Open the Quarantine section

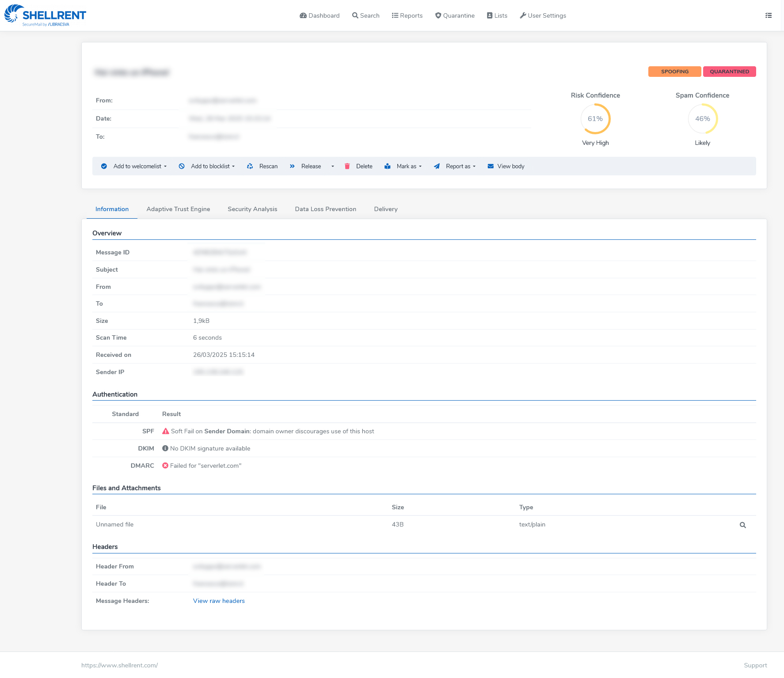click(455, 15)
